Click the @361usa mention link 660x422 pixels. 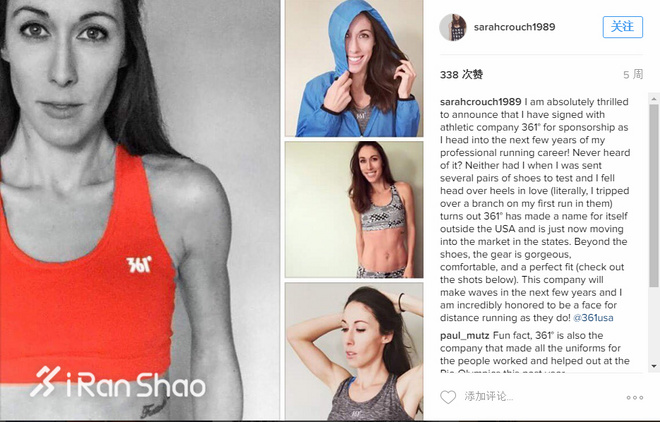pyautogui.click(x=593, y=318)
